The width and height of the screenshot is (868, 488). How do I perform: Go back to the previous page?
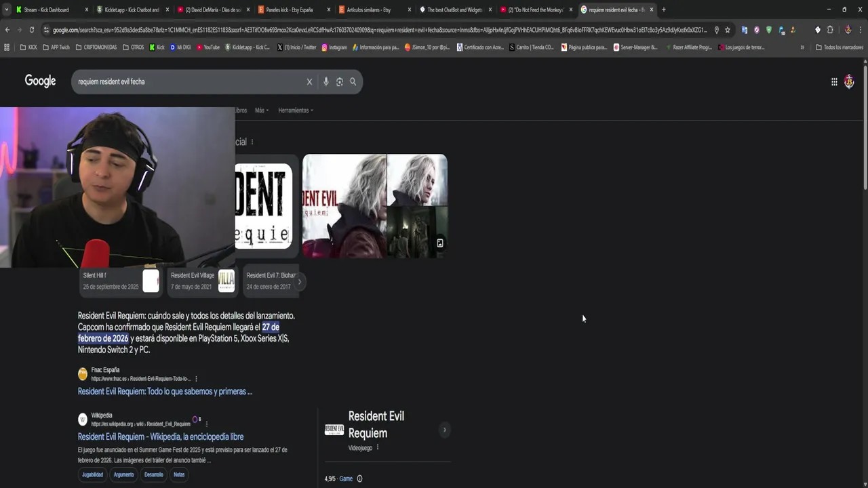coord(7,30)
